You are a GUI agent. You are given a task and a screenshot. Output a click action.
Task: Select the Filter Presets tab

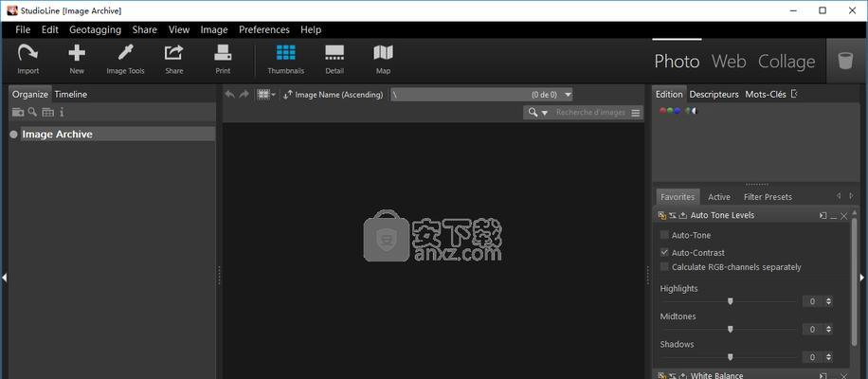coord(768,197)
